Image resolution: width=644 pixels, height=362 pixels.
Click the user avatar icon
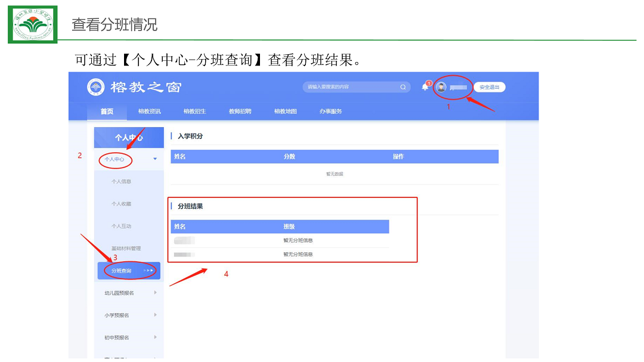[442, 87]
